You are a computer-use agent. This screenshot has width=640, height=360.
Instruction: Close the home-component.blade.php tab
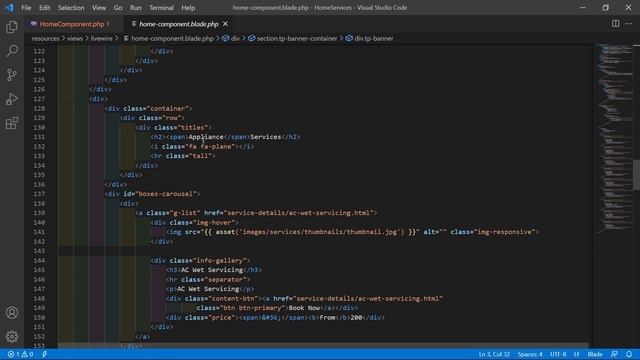225,24
